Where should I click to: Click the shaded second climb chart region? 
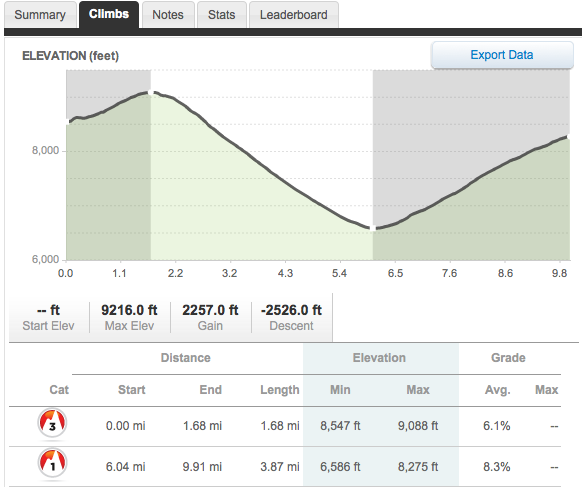click(471, 165)
